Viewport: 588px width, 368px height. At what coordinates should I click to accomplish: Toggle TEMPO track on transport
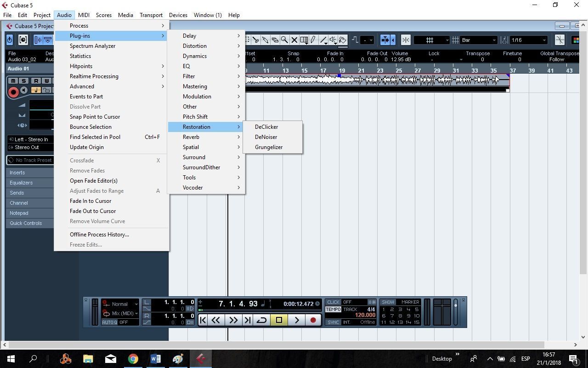coord(333,310)
